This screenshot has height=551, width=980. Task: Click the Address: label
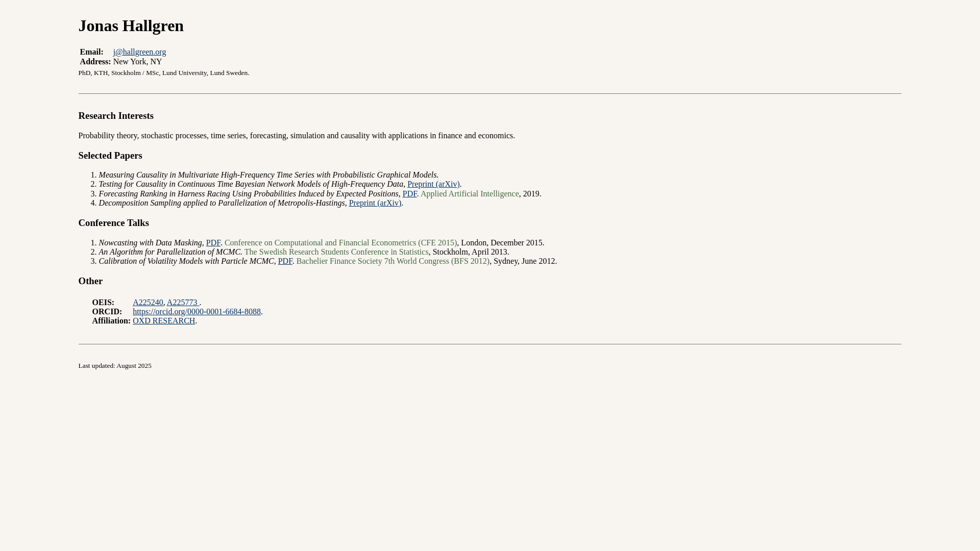pos(95,62)
